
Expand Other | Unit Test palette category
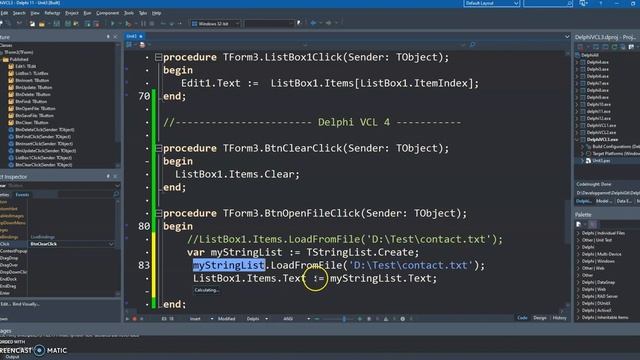[578, 240]
